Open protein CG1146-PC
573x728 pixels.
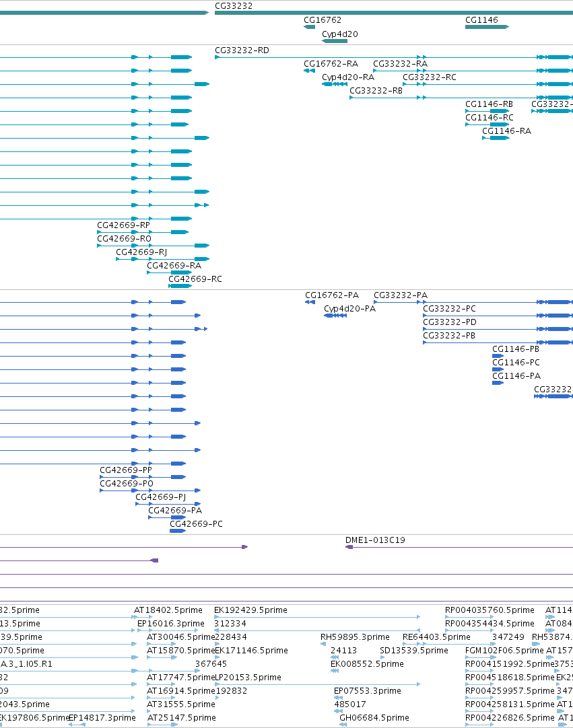[516, 363]
